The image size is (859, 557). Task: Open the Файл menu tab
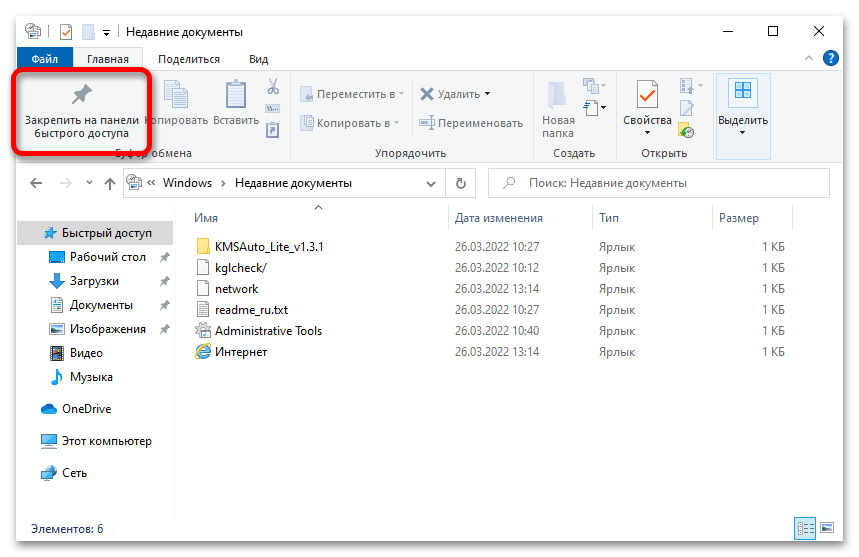pos(45,59)
